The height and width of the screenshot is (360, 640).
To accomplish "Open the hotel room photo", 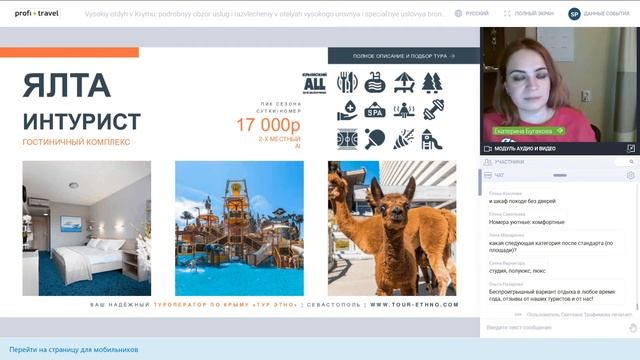I will [x=87, y=228].
